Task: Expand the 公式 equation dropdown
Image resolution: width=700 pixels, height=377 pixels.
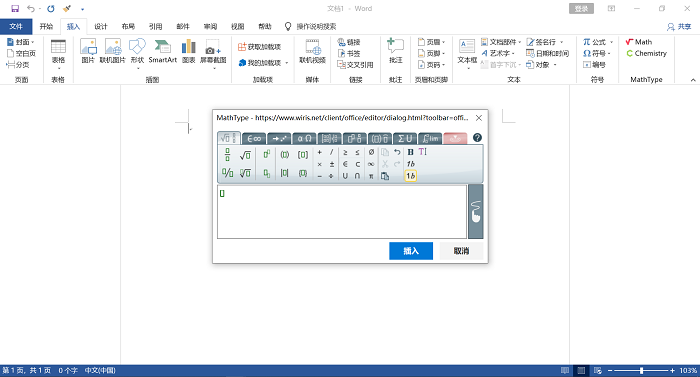Action: coord(611,42)
